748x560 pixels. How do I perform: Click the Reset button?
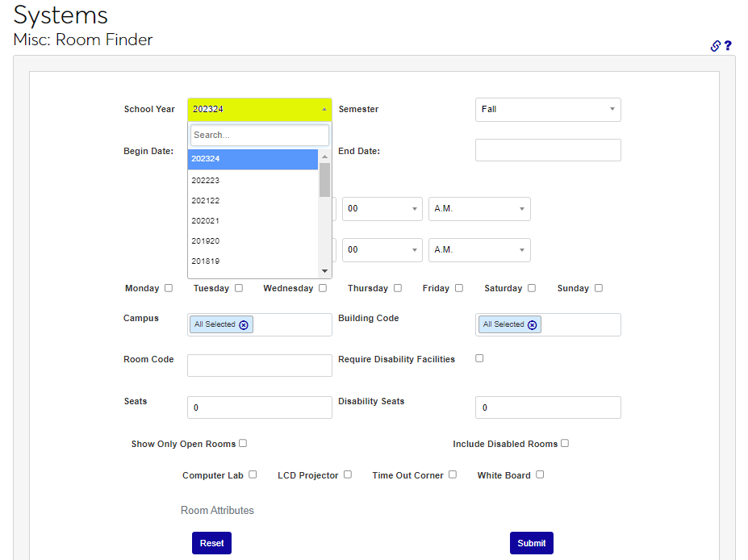211,543
